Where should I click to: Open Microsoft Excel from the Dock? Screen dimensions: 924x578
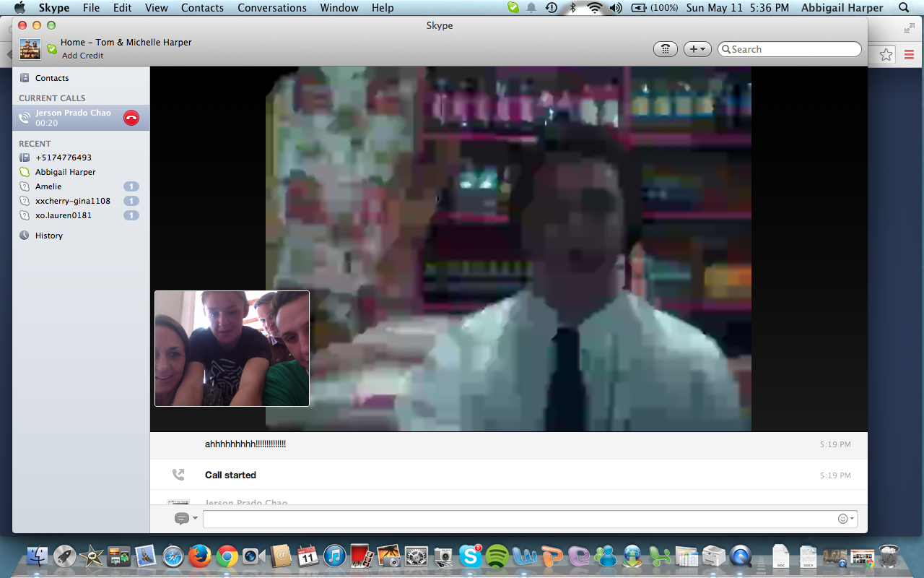pos(659,556)
